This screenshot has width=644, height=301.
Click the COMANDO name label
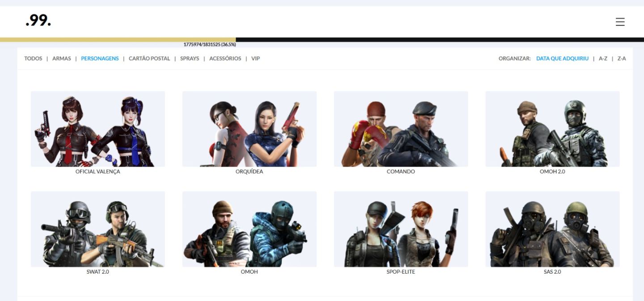click(x=401, y=172)
